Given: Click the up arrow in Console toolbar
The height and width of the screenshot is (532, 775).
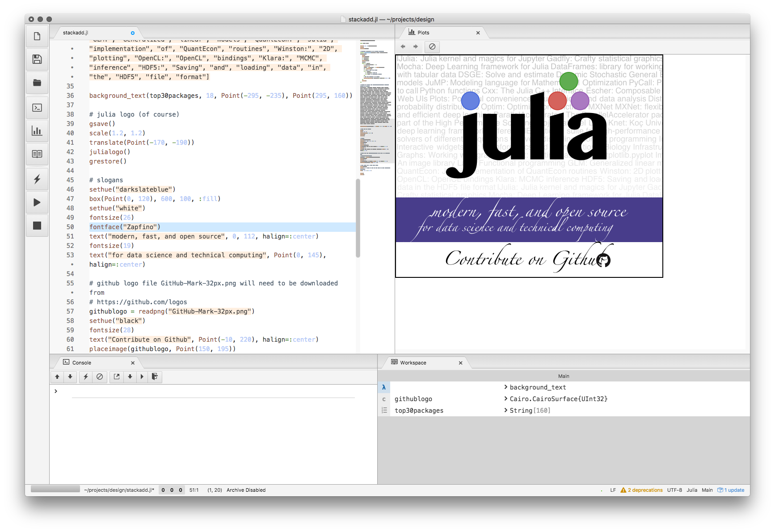Looking at the screenshot, I should [x=57, y=377].
